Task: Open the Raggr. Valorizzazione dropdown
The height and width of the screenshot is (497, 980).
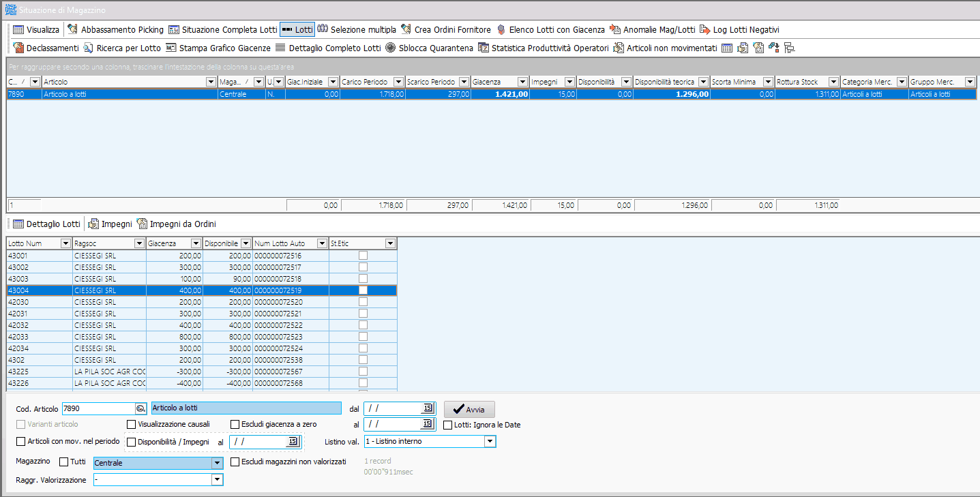Action: [x=218, y=480]
